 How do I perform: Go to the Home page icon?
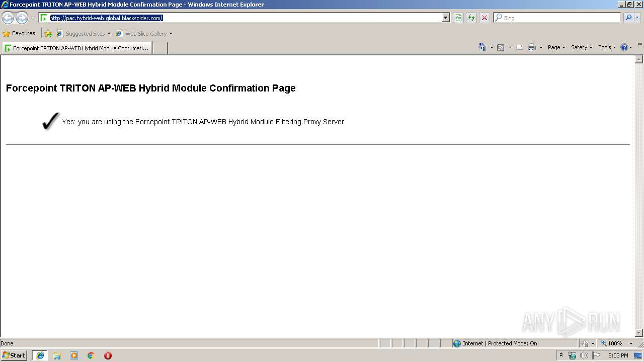pos(482,47)
